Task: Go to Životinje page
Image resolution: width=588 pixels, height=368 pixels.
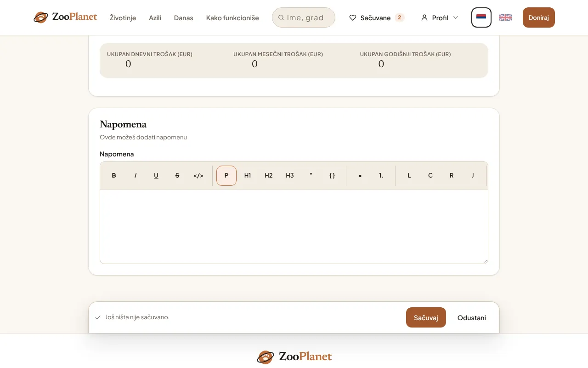Action: coord(123,17)
